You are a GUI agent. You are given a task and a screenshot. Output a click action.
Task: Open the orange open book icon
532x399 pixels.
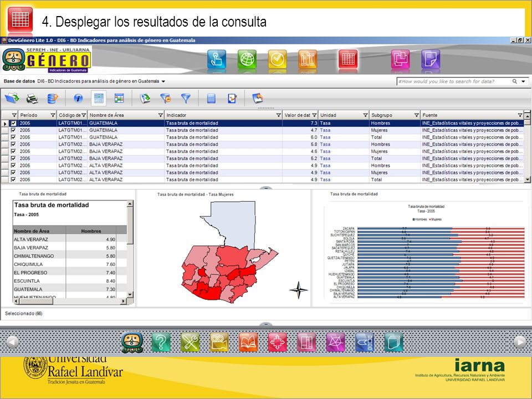tap(248, 342)
